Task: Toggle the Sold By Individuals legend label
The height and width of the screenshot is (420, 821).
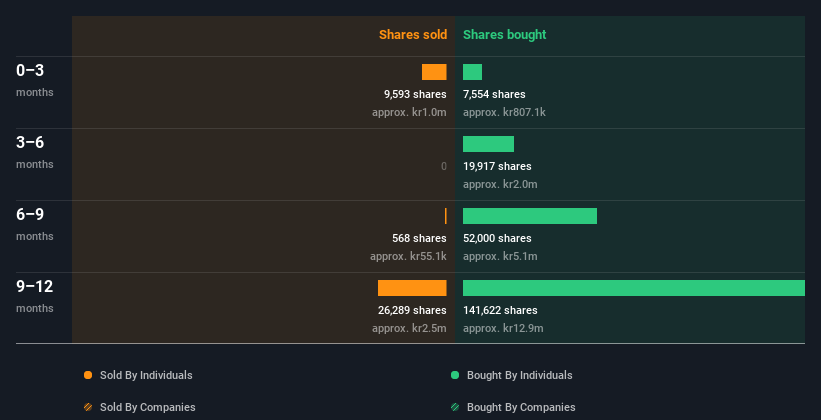Action: click(146, 375)
